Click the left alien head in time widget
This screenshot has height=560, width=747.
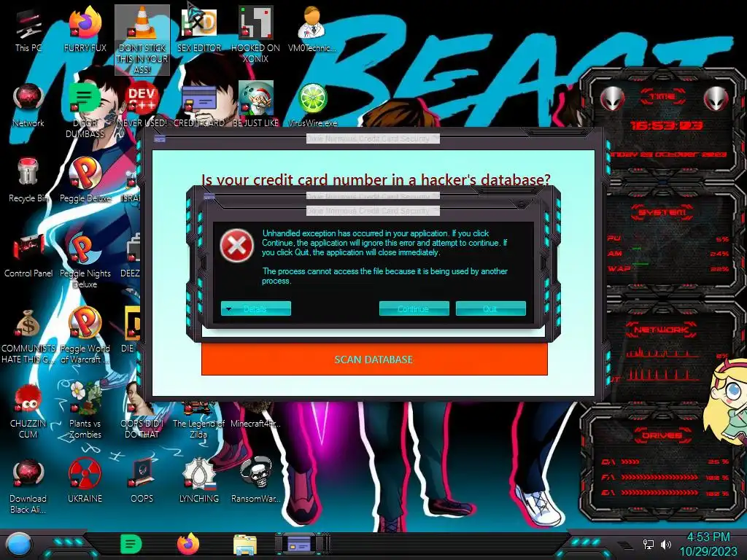(x=612, y=98)
